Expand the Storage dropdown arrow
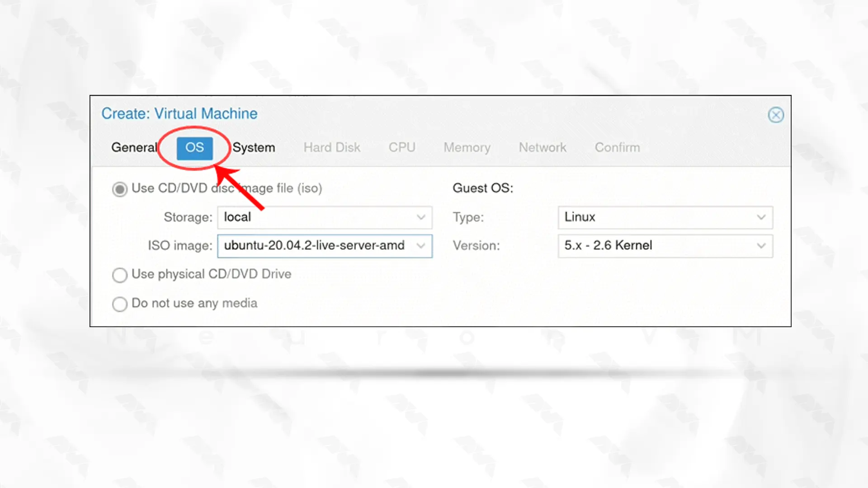 [x=421, y=217]
